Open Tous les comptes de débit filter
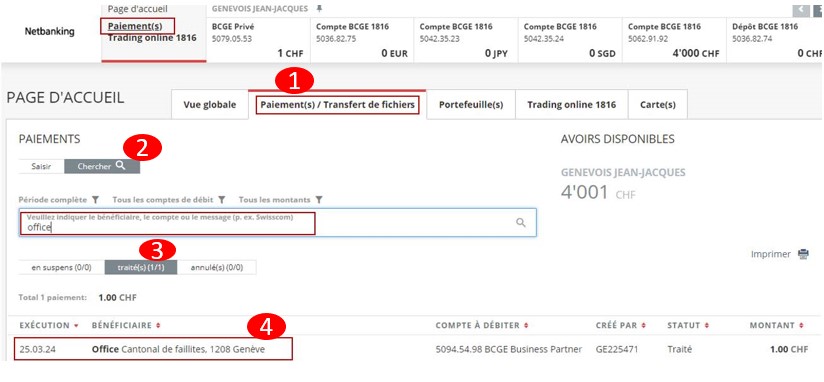824x382 pixels. pos(169,200)
